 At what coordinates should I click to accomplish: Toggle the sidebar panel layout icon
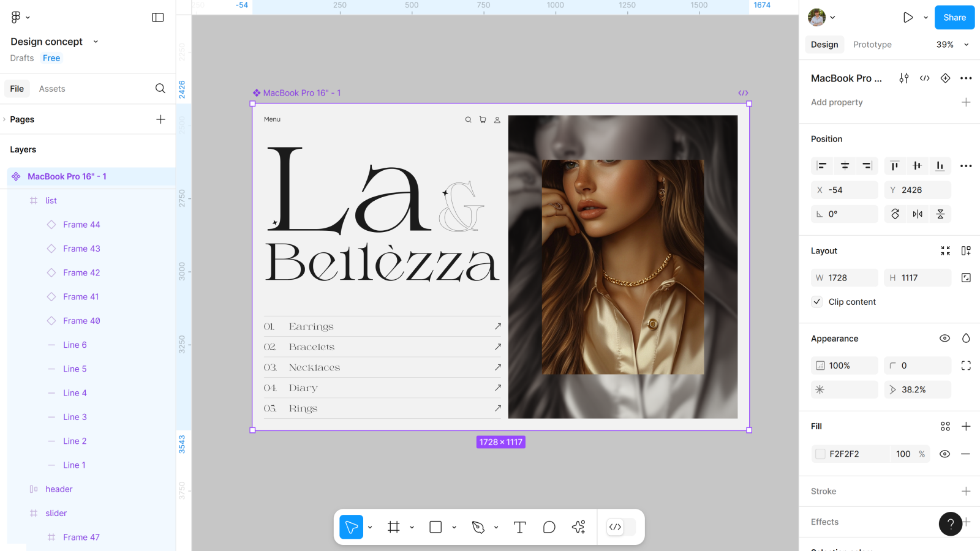[x=157, y=18]
